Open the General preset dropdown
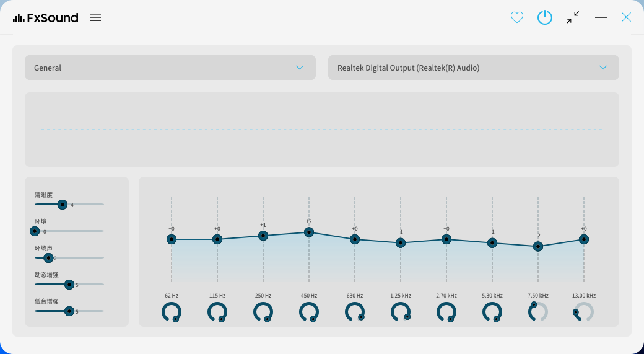The image size is (644, 354). click(170, 68)
